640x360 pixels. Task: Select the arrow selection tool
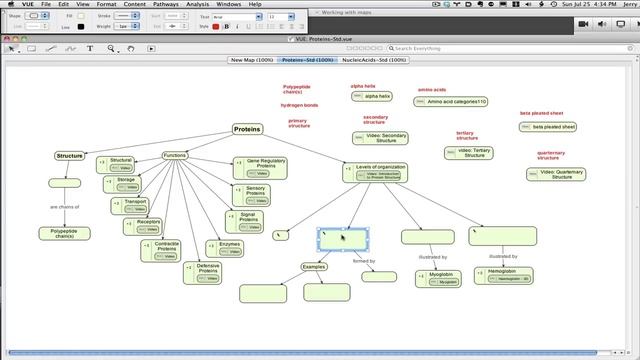click(11, 49)
